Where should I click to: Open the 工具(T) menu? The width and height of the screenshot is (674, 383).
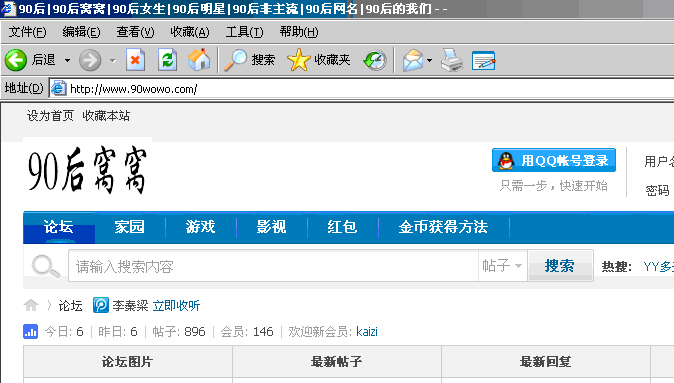pos(244,32)
